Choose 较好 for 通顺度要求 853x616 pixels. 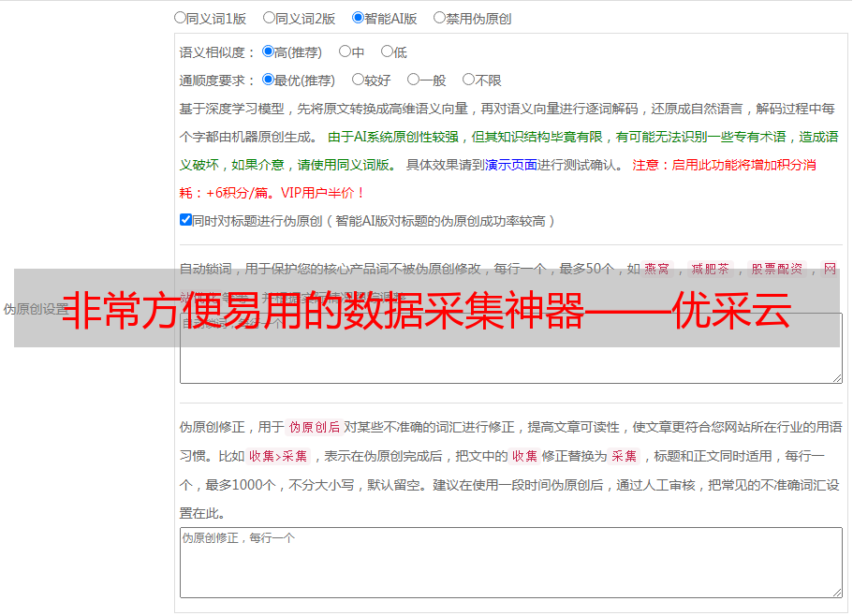tap(358, 80)
